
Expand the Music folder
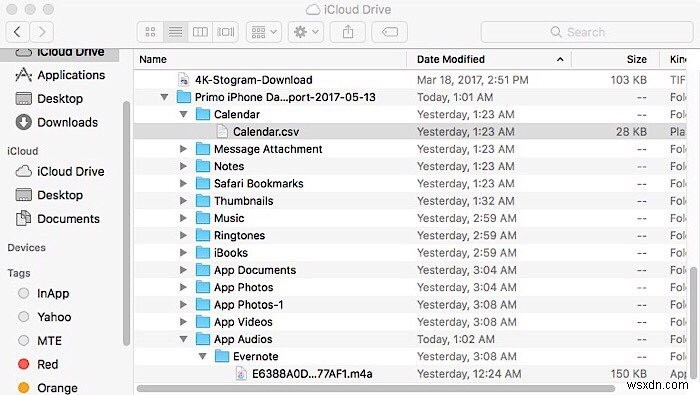183,218
